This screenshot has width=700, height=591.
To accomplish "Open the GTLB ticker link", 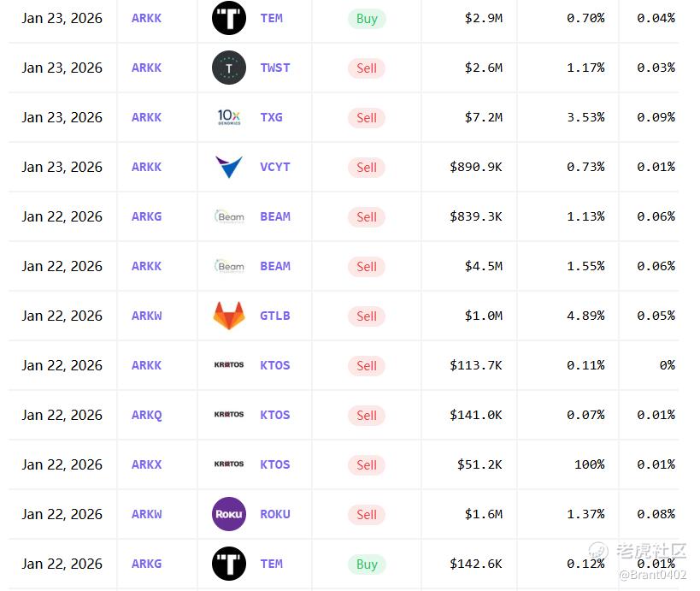I will pos(275,316).
